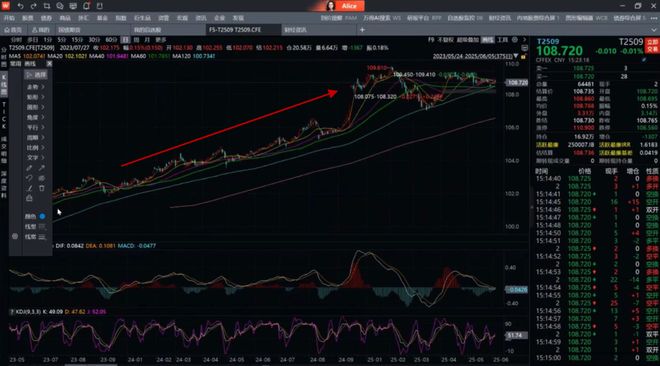This screenshot has width=660, height=366.
Task: Switch to the 60分 period
Action: click(111, 40)
